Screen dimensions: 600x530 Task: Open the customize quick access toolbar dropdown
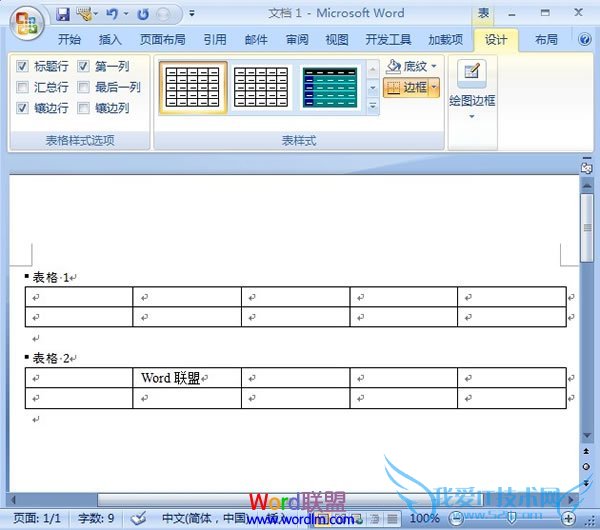coord(192,14)
